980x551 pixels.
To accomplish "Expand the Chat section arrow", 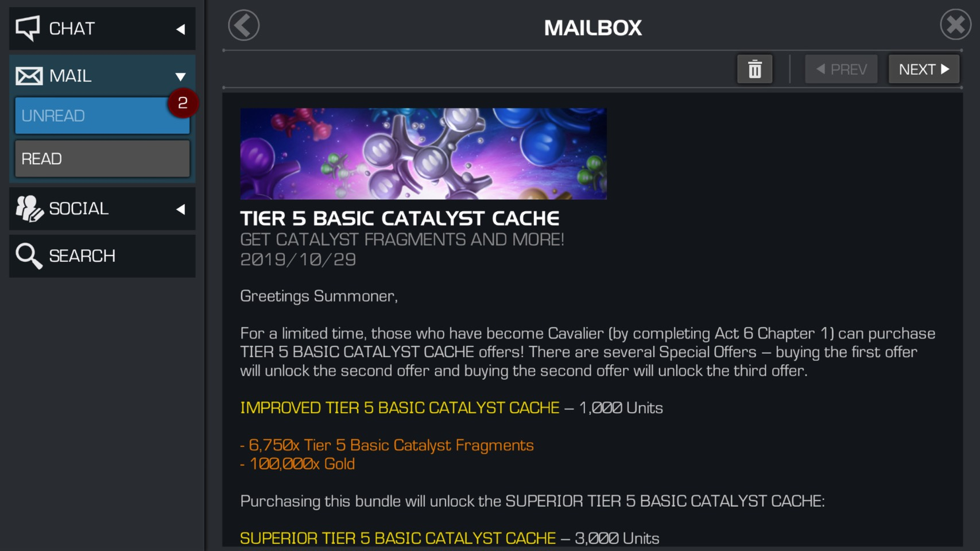I will (x=180, y=29).
